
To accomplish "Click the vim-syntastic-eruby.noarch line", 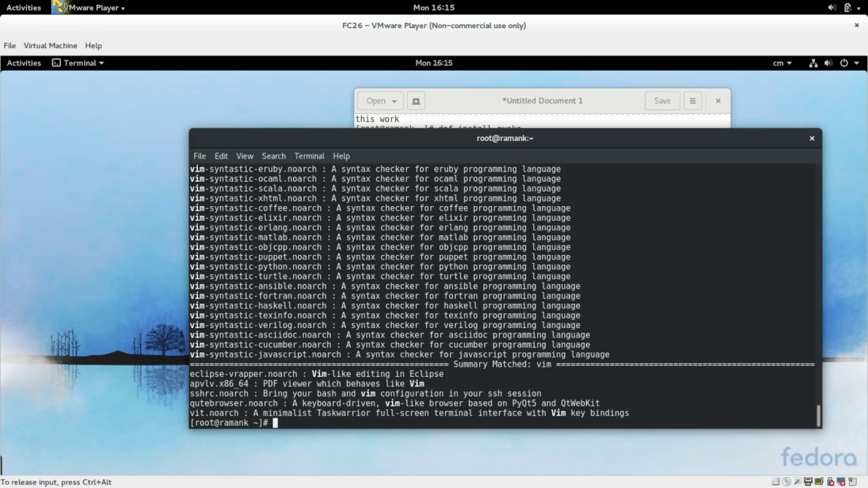I will click(375, 169).
